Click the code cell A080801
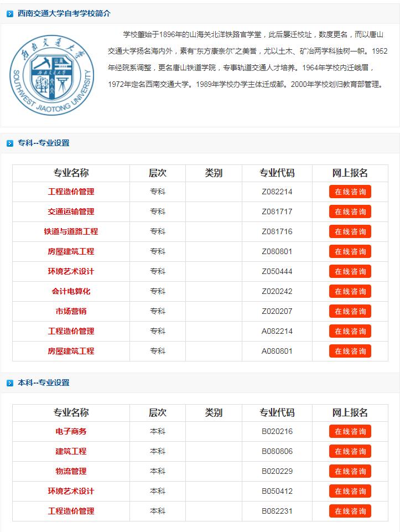 pyautogui.click(x=277, y=351)
